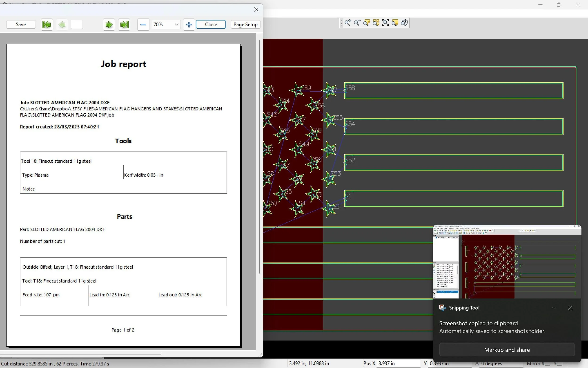Click the zoom all parts icon
Viewport: 588px width, 368px height.
376,23
